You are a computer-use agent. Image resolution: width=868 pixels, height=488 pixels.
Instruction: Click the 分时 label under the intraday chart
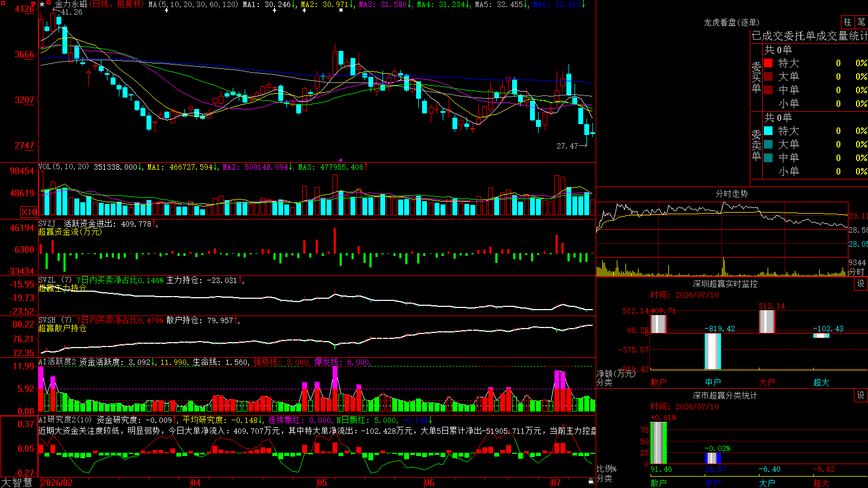tap(857, 272)
